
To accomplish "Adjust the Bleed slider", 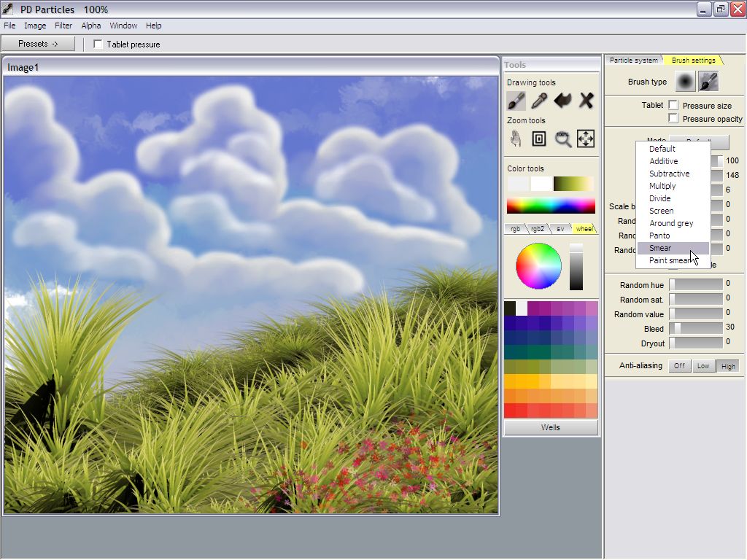I will click(x=696, y=328).
